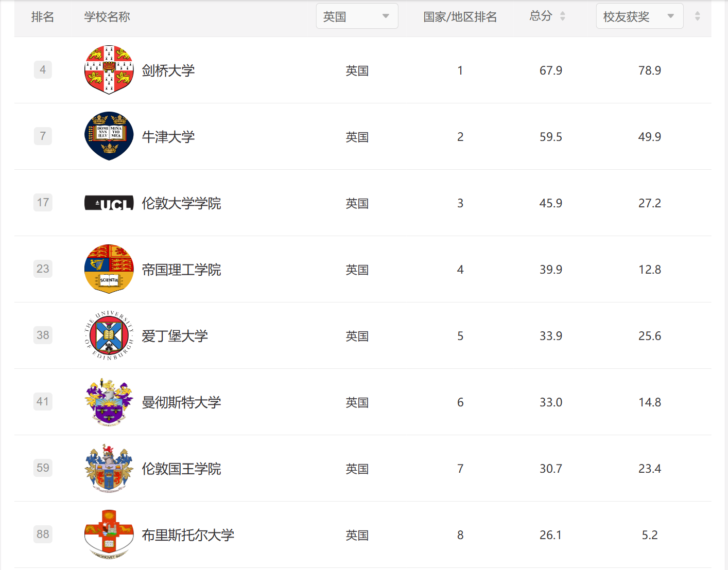Open the 伦敦大学学院 link
The image size is (728, 570).
(181, 203)
